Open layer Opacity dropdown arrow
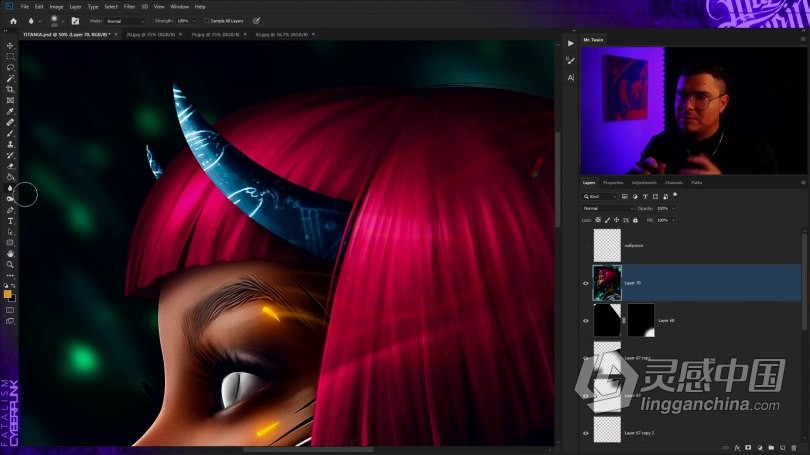Image resolution: width=810 pixels, height=455 pixels. pyautogui.click(x=673, y=209)
